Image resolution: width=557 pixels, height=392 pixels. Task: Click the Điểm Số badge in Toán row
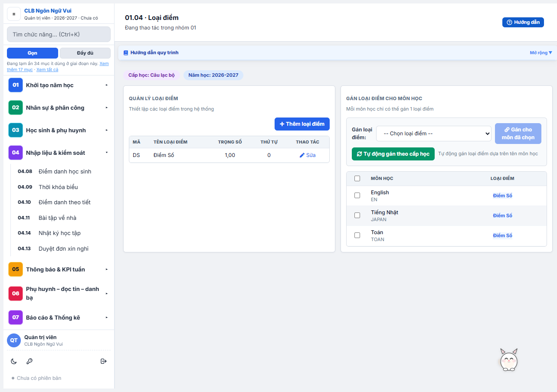point(502,235)
